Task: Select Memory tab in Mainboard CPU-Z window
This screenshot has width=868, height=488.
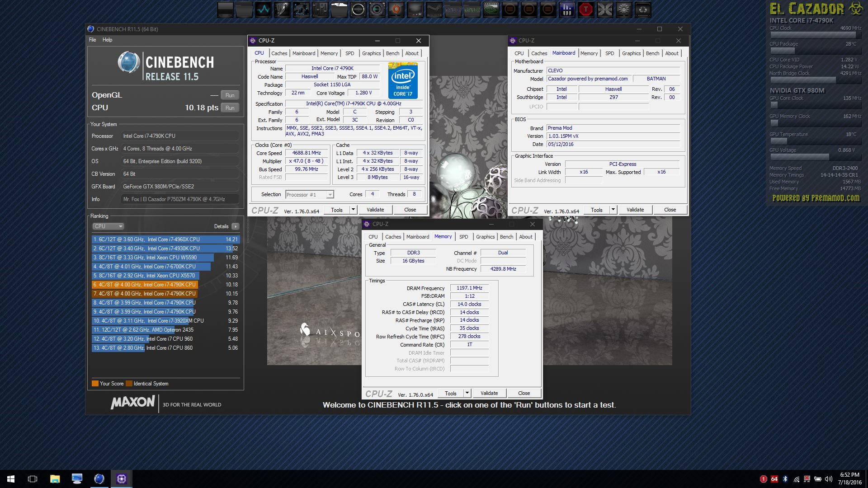Action: coord(589,53)
